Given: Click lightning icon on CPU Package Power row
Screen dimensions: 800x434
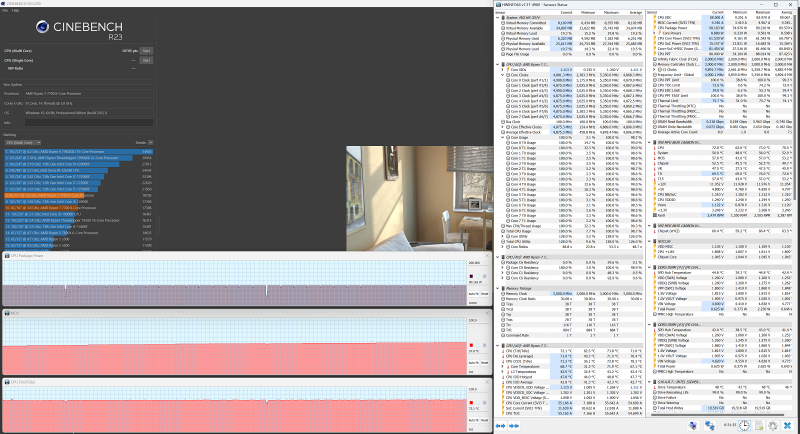Looking at the screenshot, I should click(x=655, y=28).
